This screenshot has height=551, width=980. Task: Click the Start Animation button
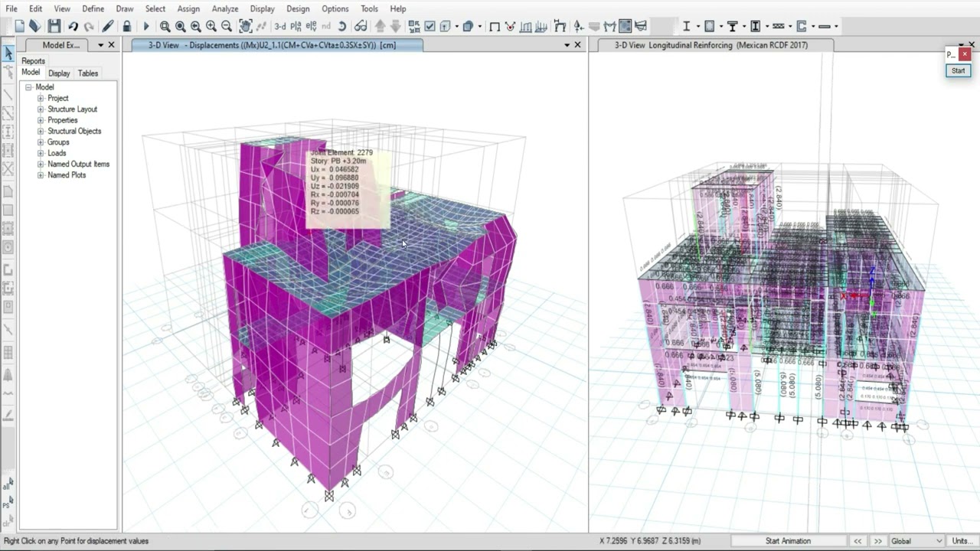tap(788, 541)
